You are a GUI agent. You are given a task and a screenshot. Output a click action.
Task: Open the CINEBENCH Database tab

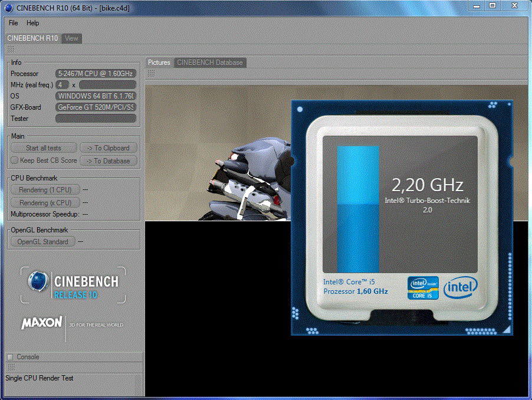[210, 63]
